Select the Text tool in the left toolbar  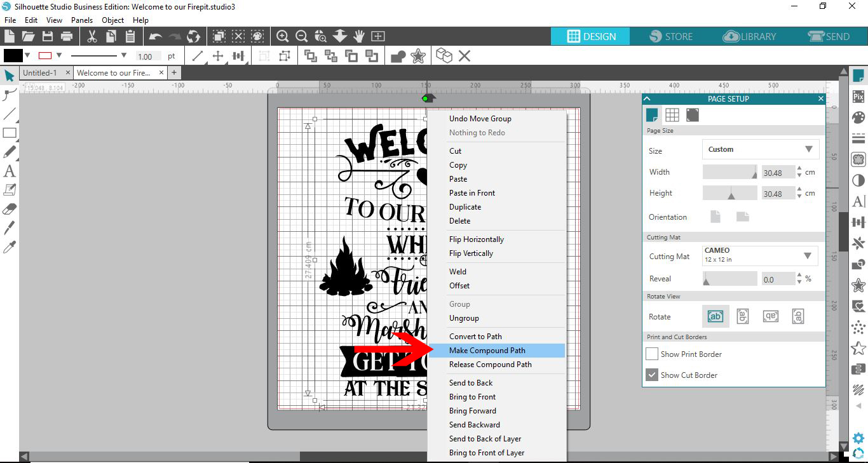pos(10,171)
